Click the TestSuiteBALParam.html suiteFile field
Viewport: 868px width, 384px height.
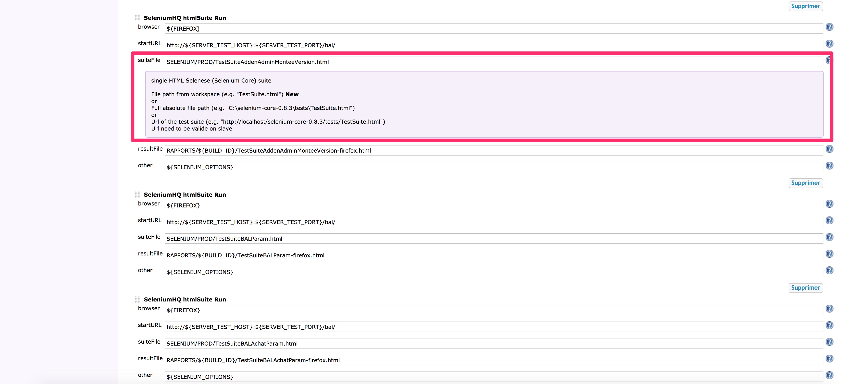click(x=493, y=239)
